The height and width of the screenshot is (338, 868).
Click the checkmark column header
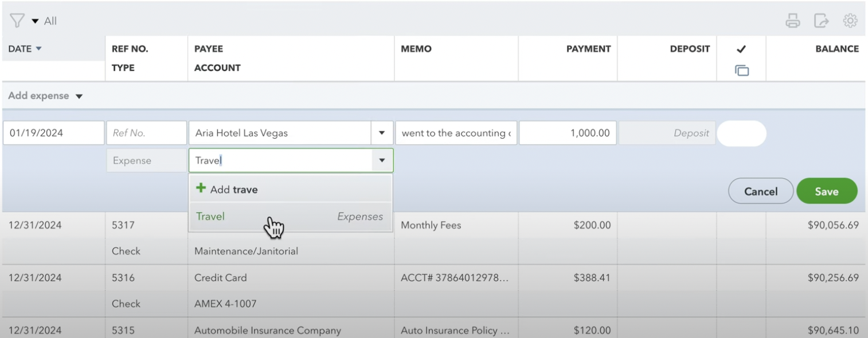coord(742,49)
